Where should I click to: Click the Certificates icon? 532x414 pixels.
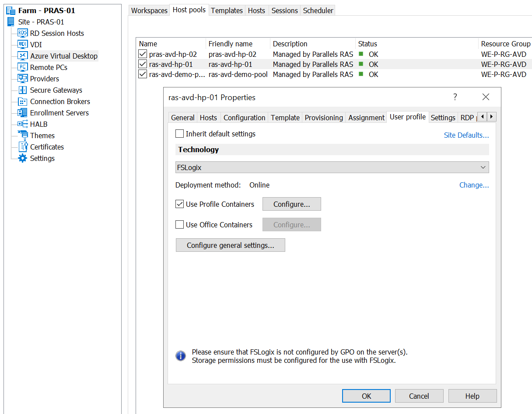point(23,147)
